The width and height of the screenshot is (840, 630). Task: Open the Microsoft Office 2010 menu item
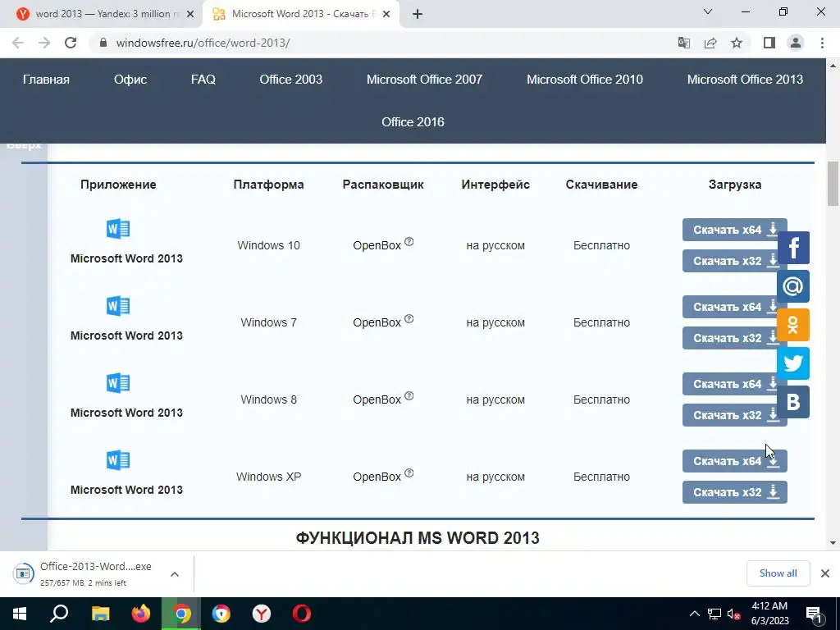click(584, 80)
